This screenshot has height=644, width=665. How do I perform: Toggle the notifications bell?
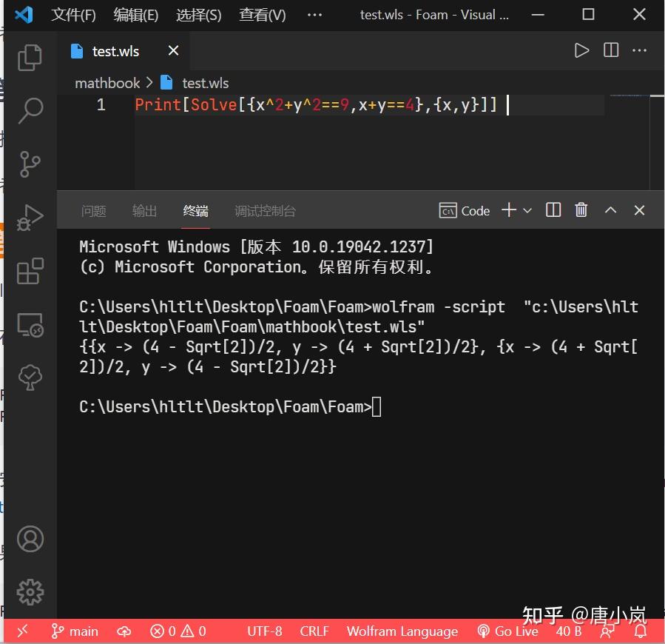(x=641, y=631)
